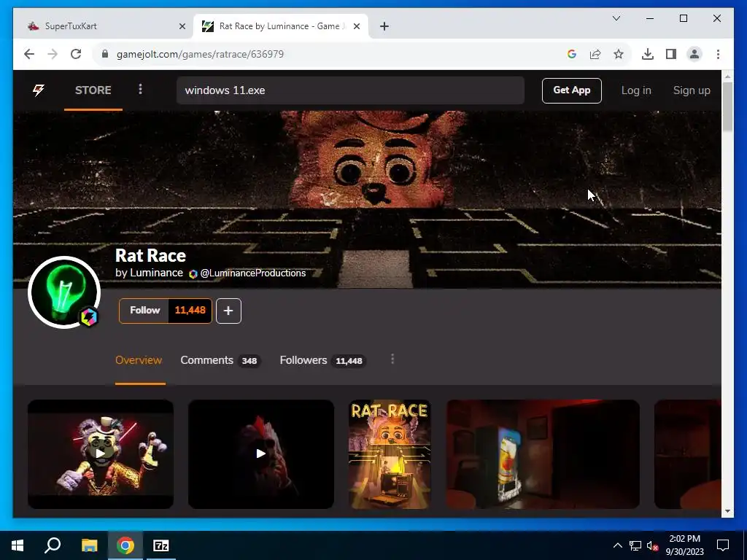Open the STORE section
Image resolution: width=747 pixels, height=560 pixels.
93,90
